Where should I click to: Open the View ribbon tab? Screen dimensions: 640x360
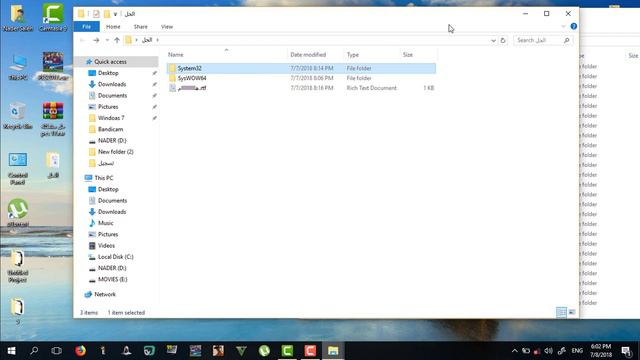[x=167, y=27]
